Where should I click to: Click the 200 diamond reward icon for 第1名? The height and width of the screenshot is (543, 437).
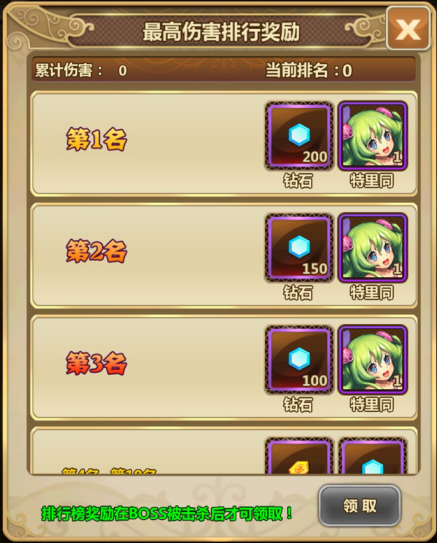(299, 136)
